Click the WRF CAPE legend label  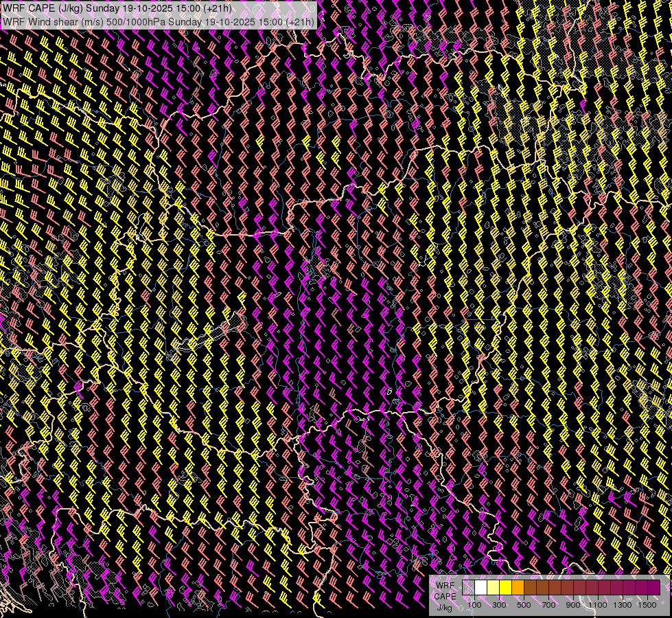pyautogui.click(x=445, y=591)
